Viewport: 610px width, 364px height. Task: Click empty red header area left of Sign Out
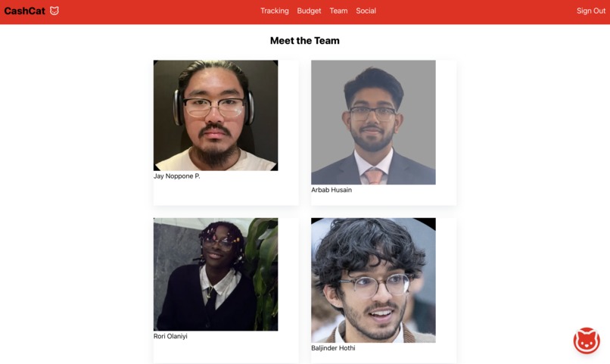coord(475,11)
